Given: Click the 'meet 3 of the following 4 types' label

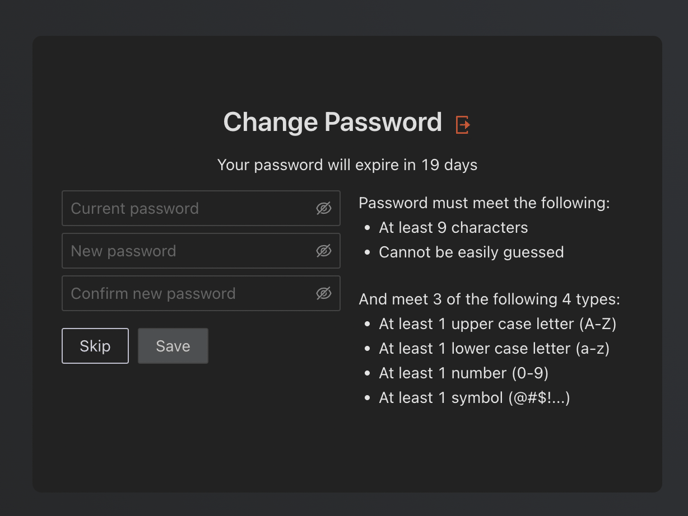Looking at the screenshot, I should click(x=489, y=299).
